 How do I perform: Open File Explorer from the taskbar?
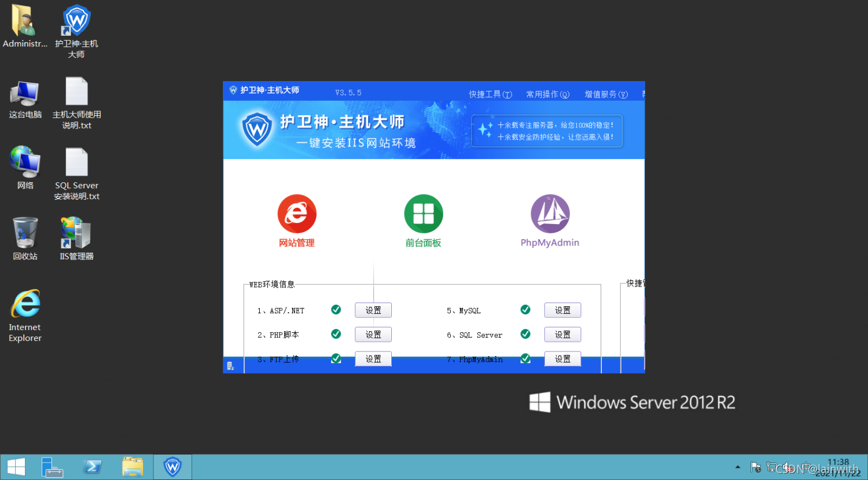pyautogui.click(x=133, y=467)
